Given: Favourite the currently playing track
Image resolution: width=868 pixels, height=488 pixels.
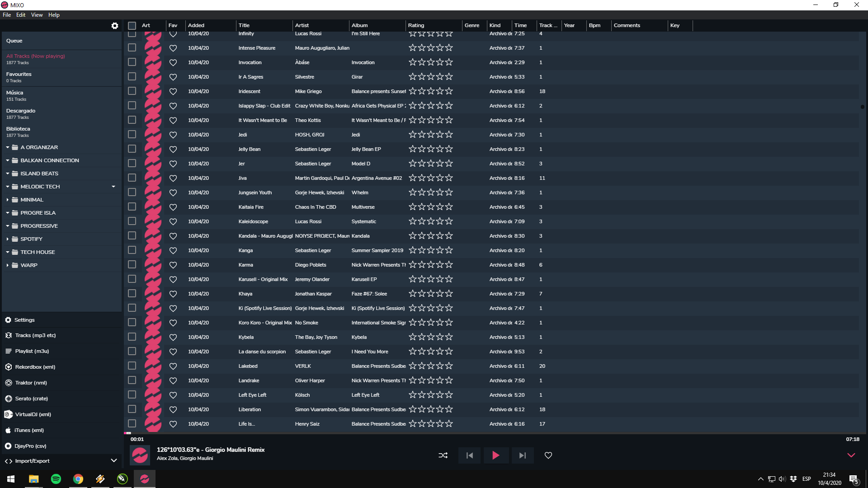Looking at the screenshot, I should pyautogui.click(x=548, y=455).
